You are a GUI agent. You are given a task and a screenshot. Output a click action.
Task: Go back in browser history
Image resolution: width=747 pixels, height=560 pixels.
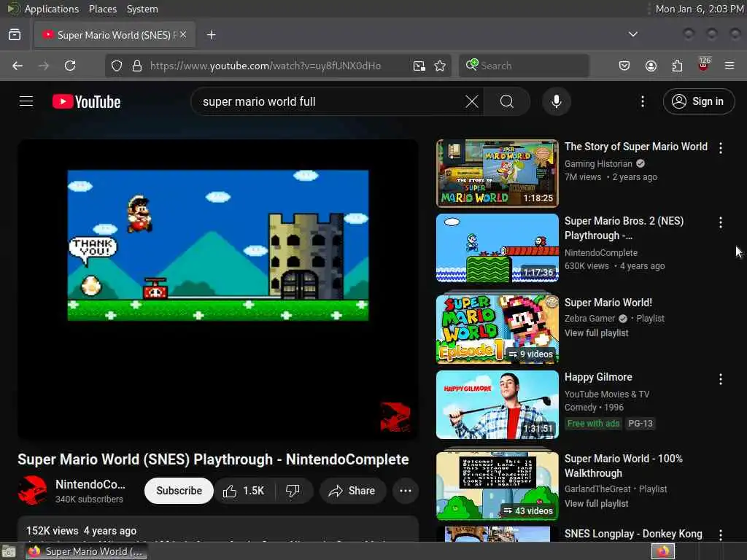tap(18, 66)
